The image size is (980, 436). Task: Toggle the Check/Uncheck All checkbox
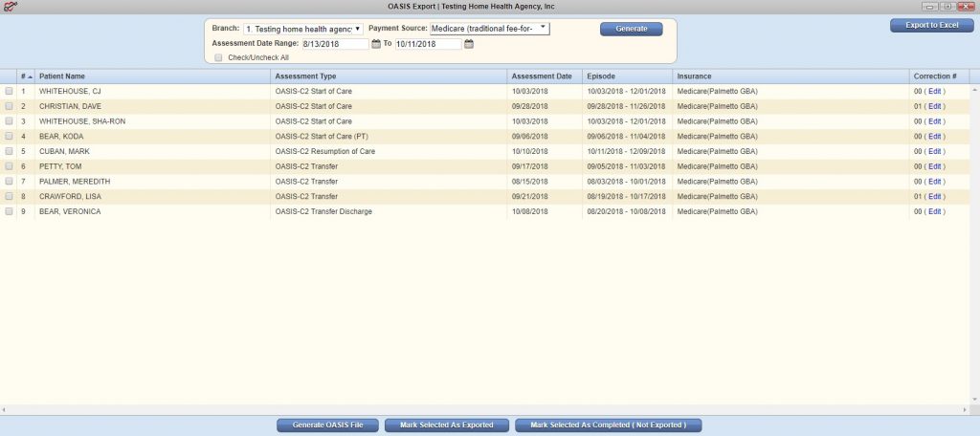[219, 57]
